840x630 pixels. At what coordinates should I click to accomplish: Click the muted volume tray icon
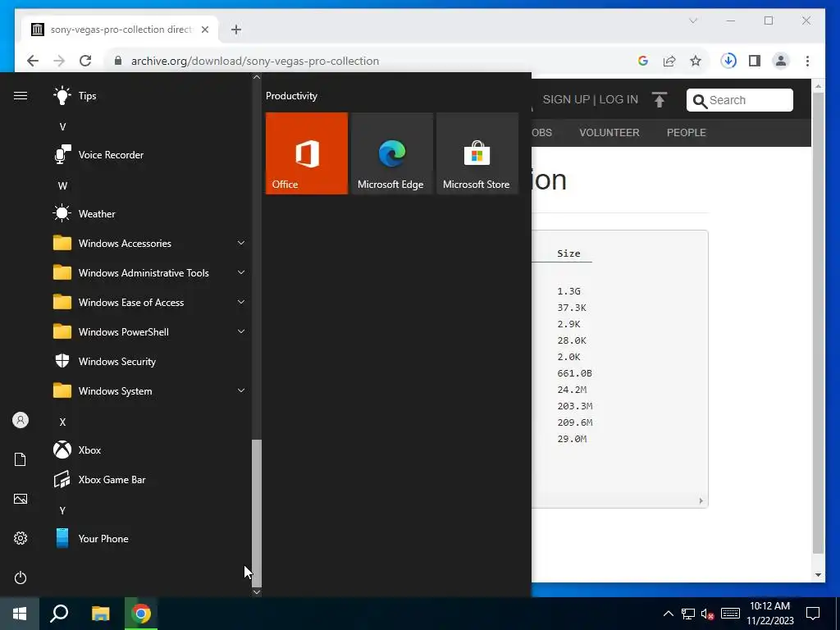(707, 614)
